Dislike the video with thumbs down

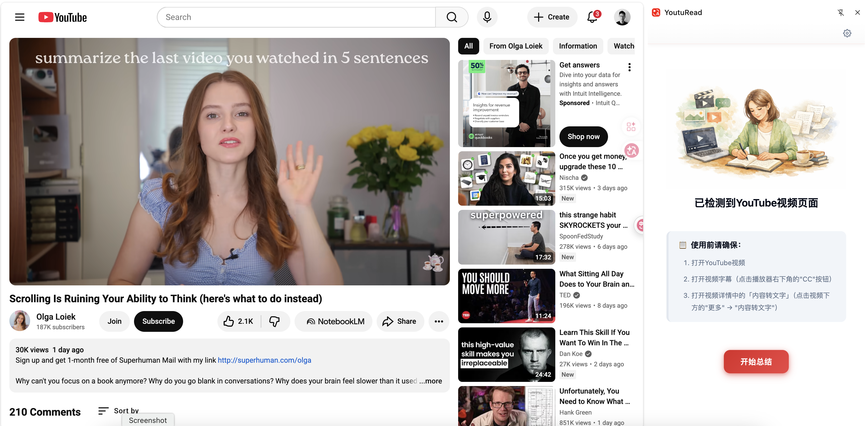(x=275, y=321)
